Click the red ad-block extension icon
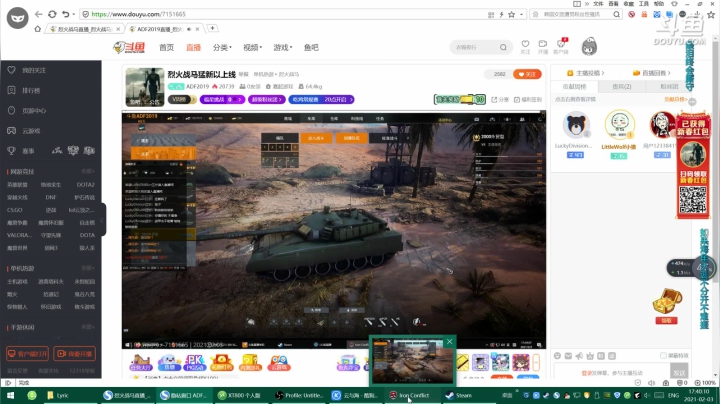Viewport: 720px width, 404px height. [632, 14]
